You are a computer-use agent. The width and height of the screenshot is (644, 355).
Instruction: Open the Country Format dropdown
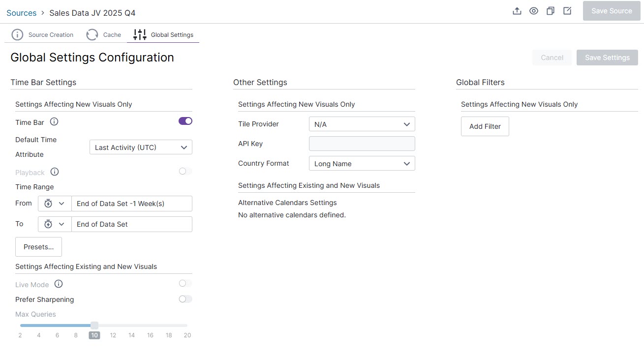tap(362, 163)
